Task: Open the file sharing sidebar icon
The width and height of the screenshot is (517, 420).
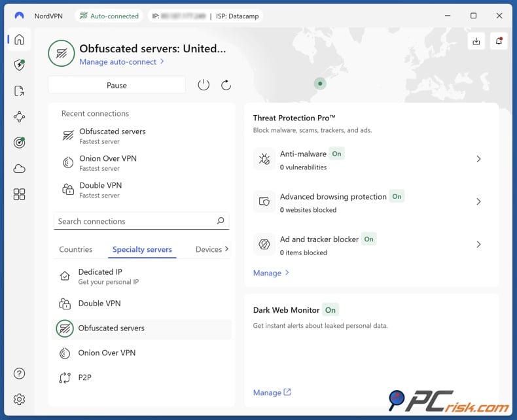Action: 19,91
